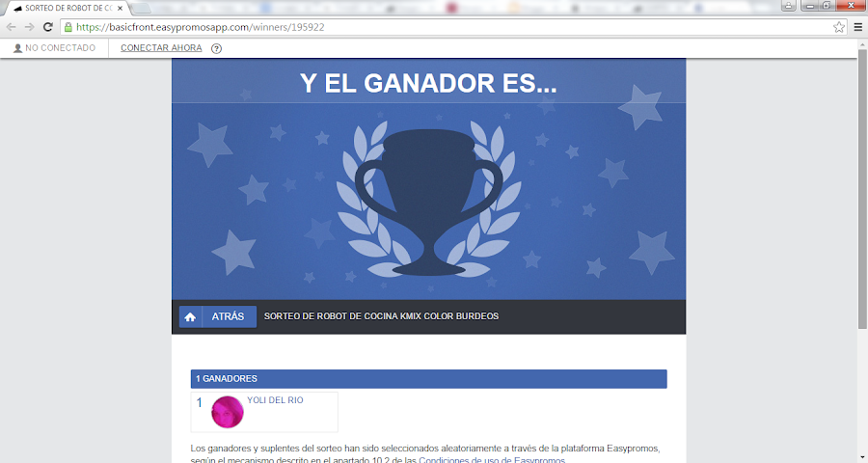
Task: Go back with the browser back arrow
Action: click(x=11, y=27)
